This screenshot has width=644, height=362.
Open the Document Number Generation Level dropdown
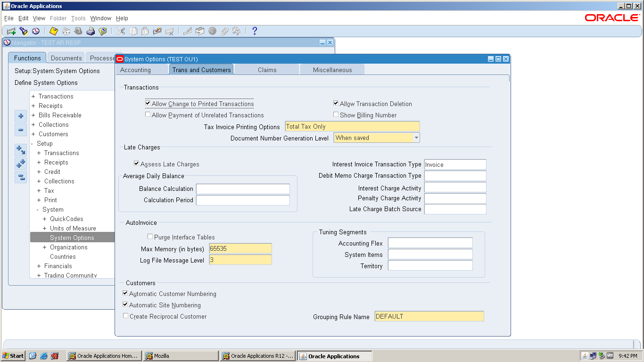point(416,137)
